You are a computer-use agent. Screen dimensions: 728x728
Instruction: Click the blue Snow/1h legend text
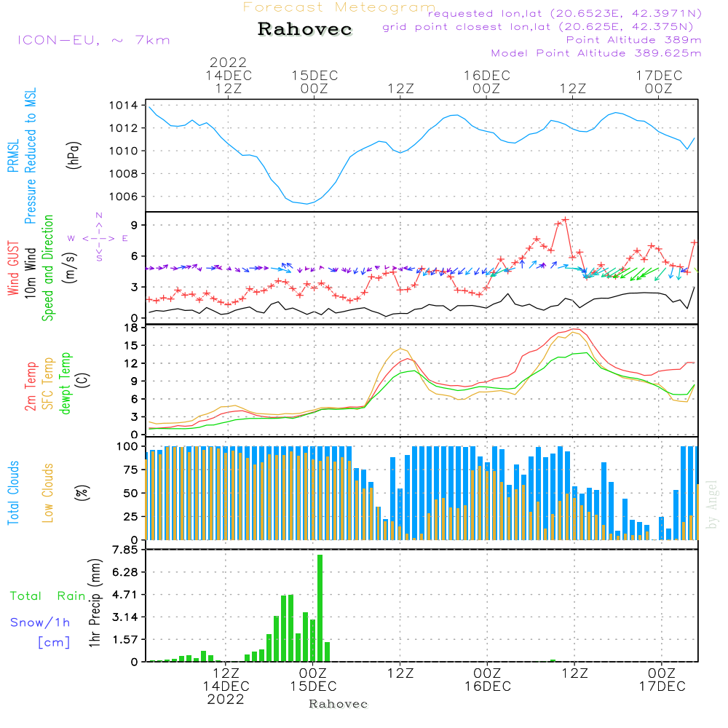tap(41, 622)
